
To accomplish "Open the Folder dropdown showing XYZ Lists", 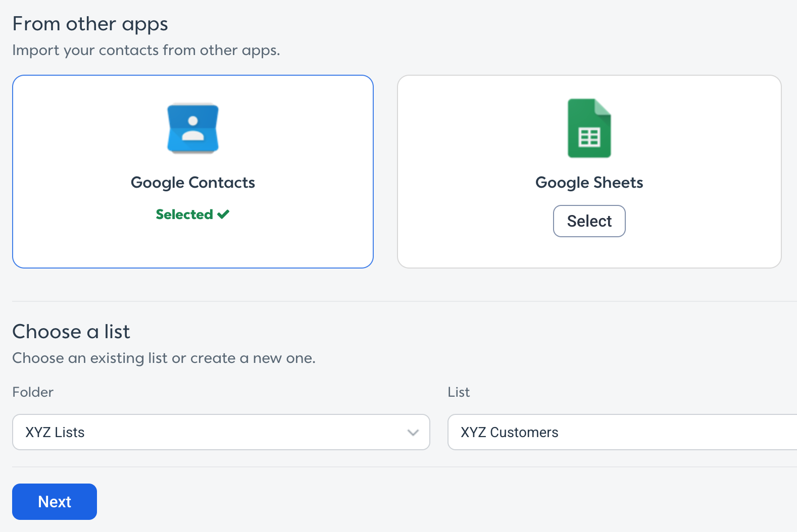I will pyautogui.click(x=221, y=432).
